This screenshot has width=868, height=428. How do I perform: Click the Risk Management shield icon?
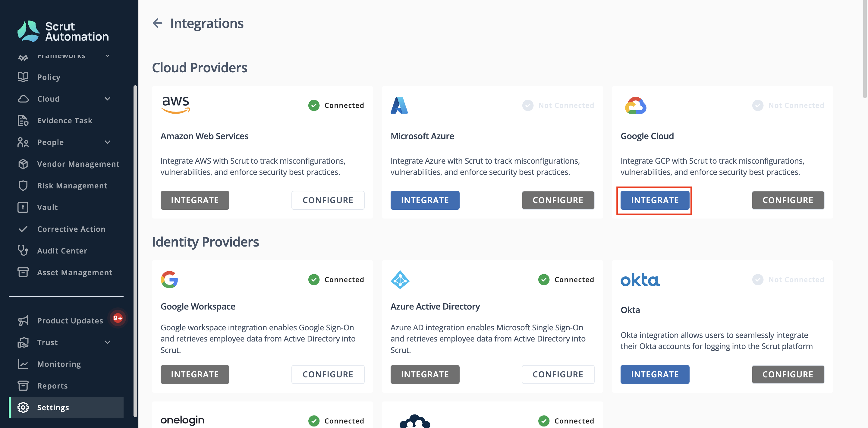click(x=23, y=185)
